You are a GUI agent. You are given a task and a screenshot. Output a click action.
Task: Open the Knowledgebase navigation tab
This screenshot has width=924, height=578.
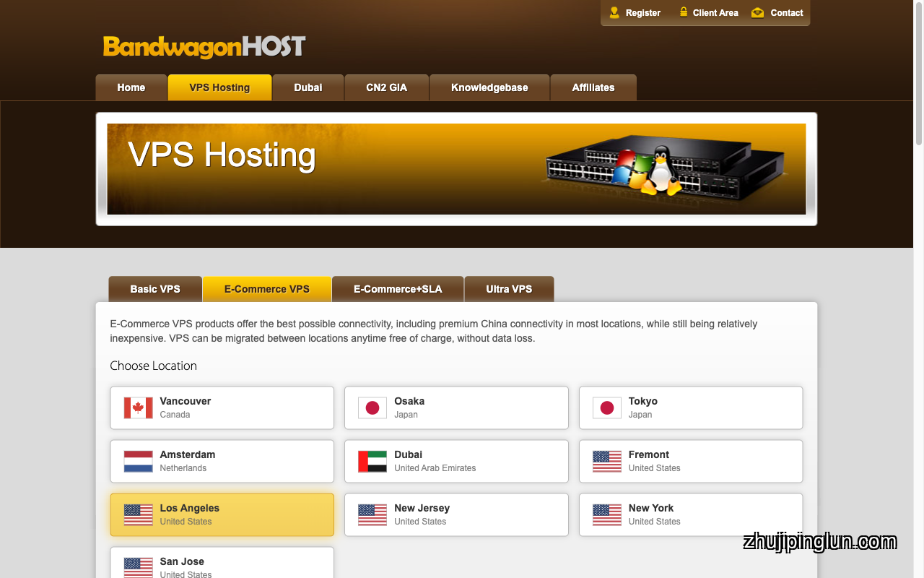pyautogui.click(x=489, y=87)
